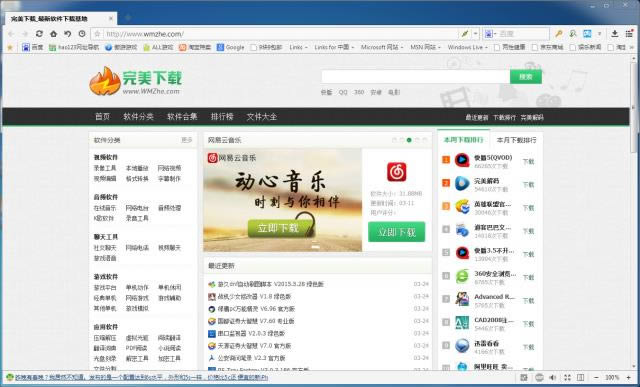Image resolution: width=640 pixels, height=387 pixels.
Task: Click the blue screenshot tool icon
Action: [x=587, y=34]
